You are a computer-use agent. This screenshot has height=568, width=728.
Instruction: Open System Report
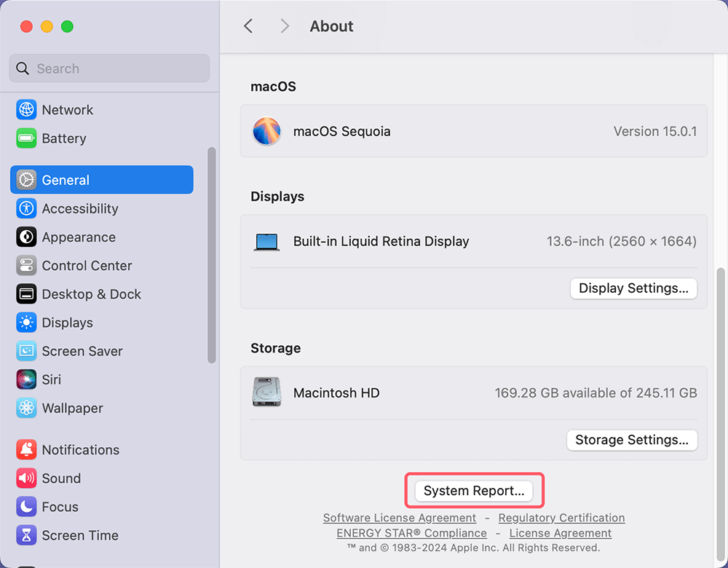[473, 490]
